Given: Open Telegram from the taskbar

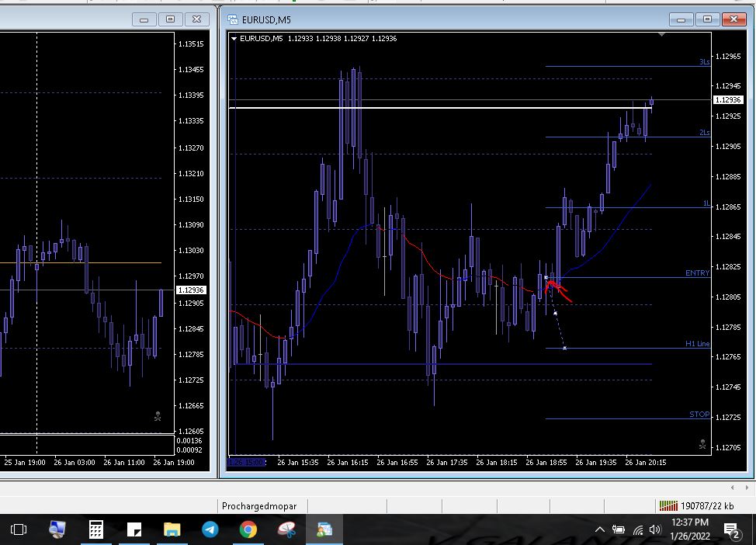Looking at the screenshot, I should click(x=210, y=530).
